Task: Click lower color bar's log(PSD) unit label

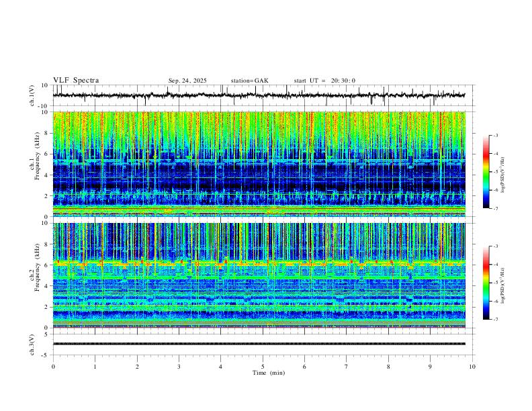Action: pyautogui.click(x=503, y=286)
